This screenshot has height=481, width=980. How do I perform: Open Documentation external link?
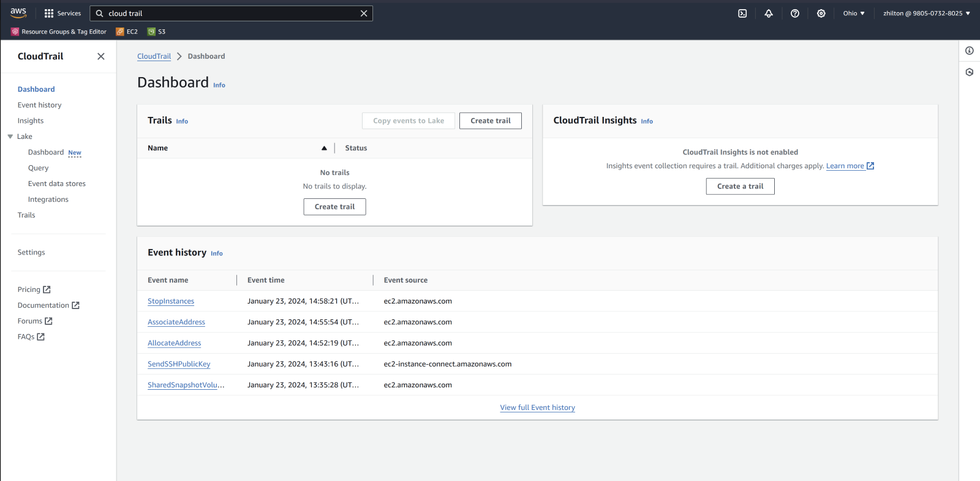[x=48, y=305]
